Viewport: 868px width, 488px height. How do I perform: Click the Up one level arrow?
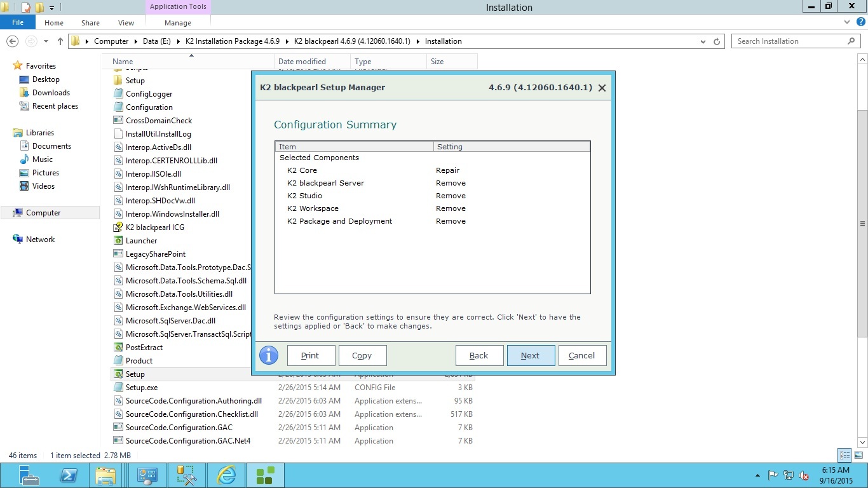(60, 41)
